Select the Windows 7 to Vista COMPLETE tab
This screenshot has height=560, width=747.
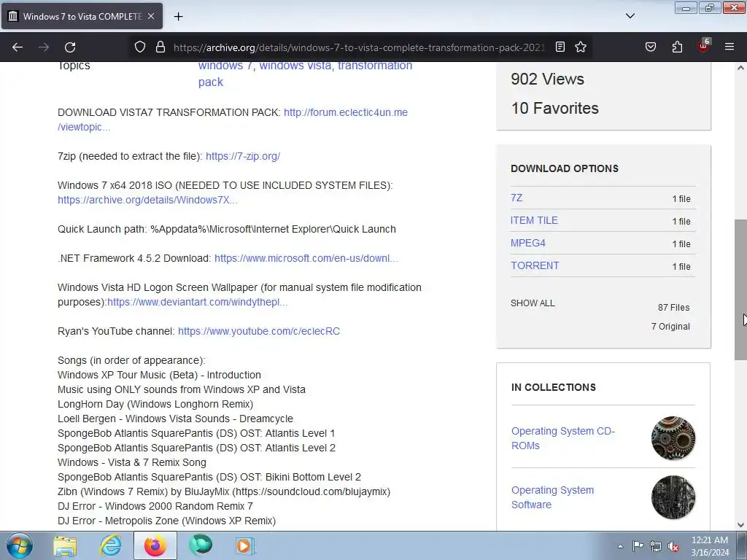(82, 16)
